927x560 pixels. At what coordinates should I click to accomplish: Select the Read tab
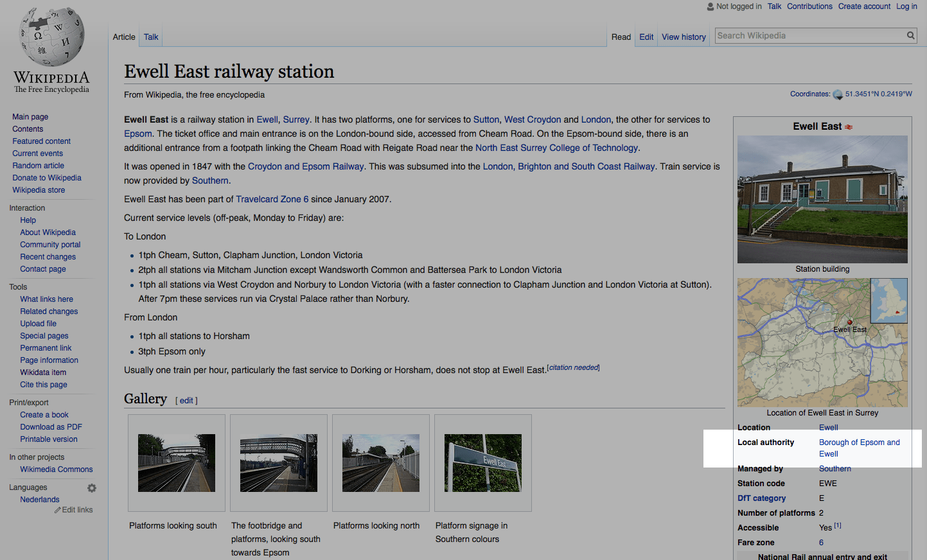(x=621, y=37)
